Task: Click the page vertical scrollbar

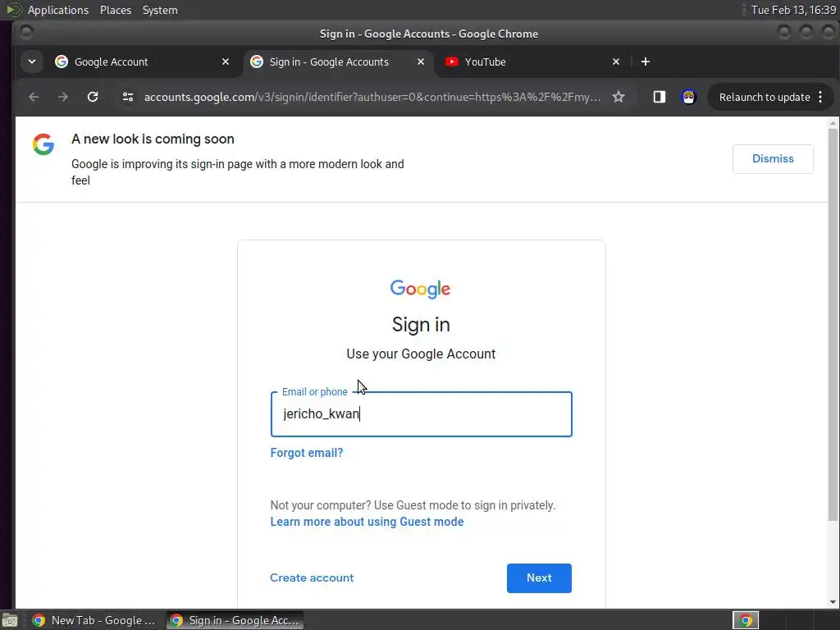Action: pos(833,324)
